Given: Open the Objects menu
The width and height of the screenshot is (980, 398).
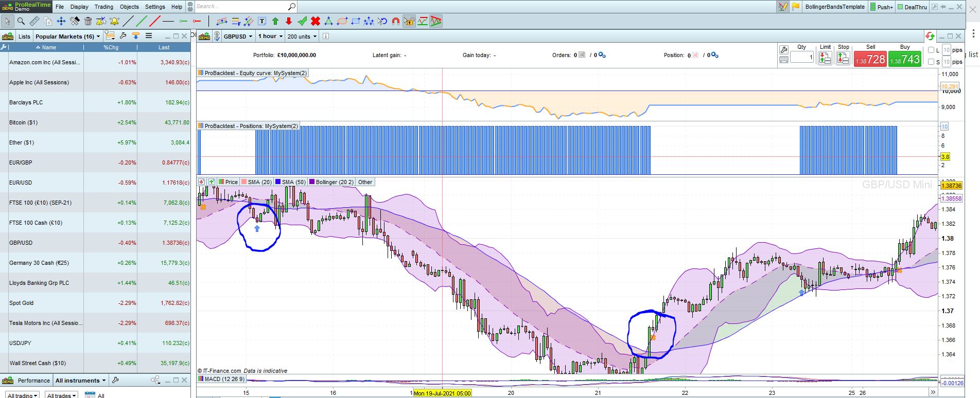Looking at the screenshot, I should click(129, 7).
